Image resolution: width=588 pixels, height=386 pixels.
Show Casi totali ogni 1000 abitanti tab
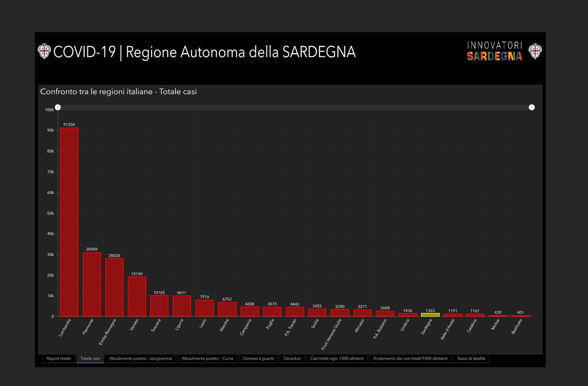337,358
